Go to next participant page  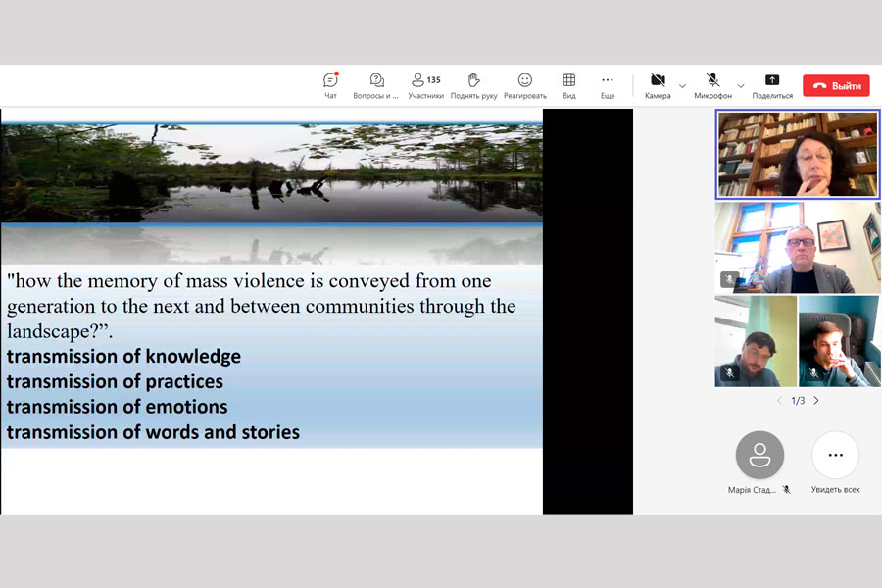pos(816,401)
